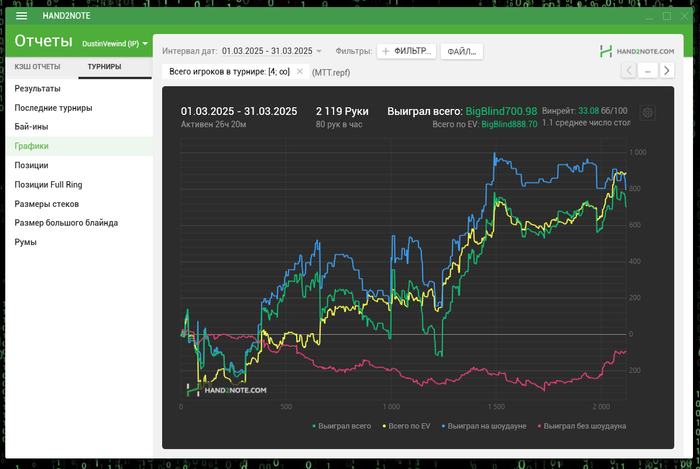Open chart settings gear icon

tap(647, 113)
